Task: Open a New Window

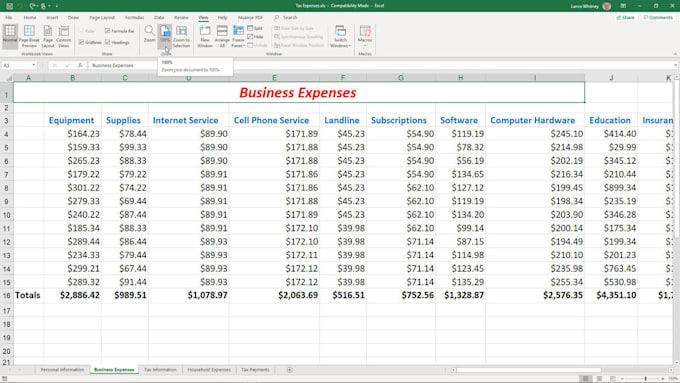Action: (205, 36)
